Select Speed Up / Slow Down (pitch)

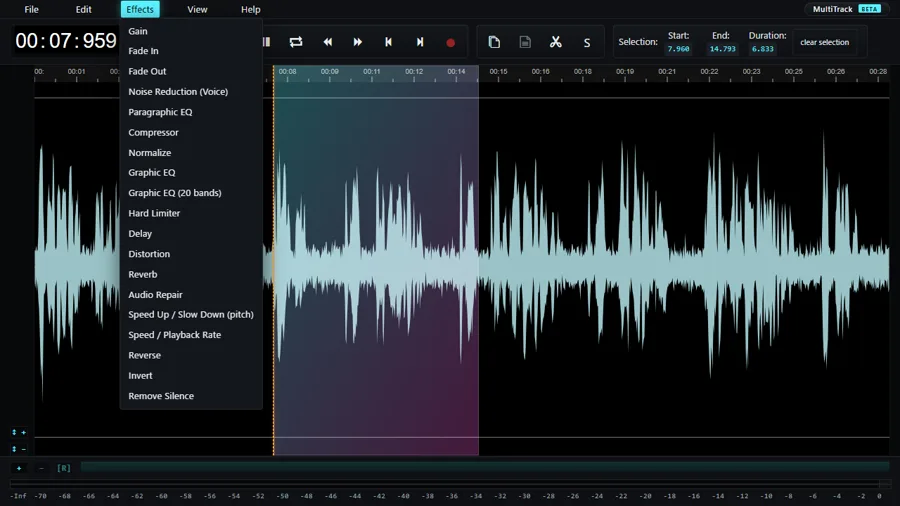tap(191, 314)
